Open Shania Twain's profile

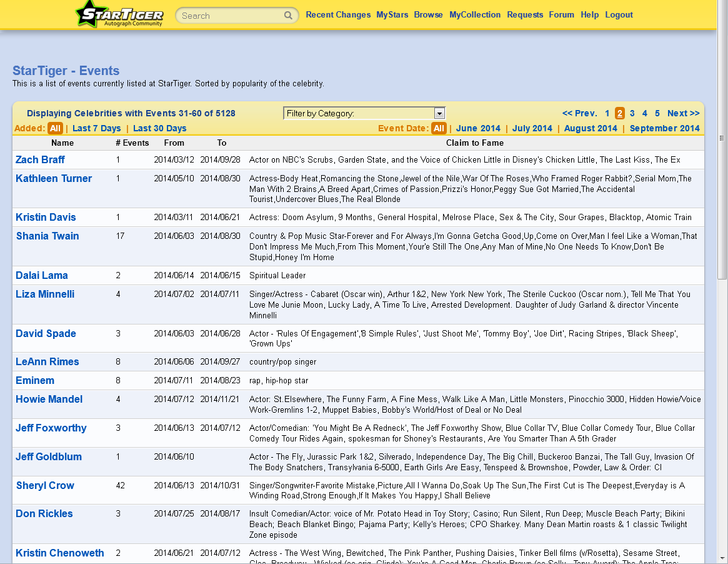(x=47, y=236)
